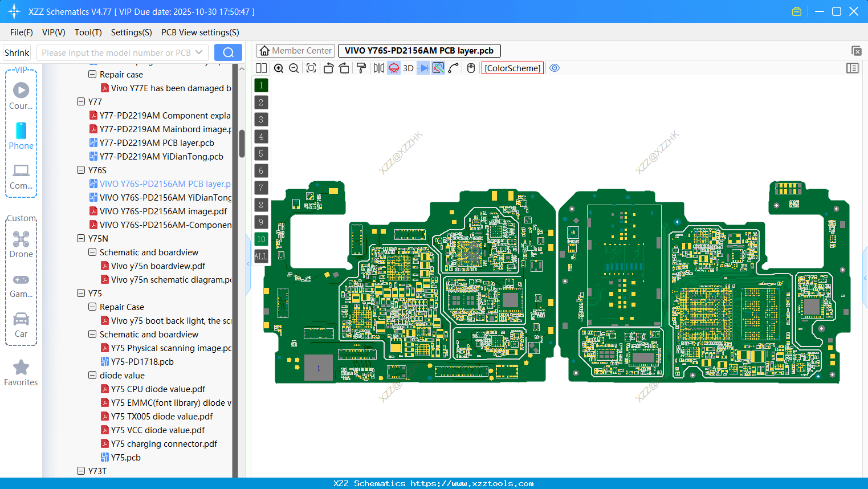Toggle component visibility with the eye icon
Image resolution: width=868 pixels, height=489 pixels.
click(x=555, y=68)
